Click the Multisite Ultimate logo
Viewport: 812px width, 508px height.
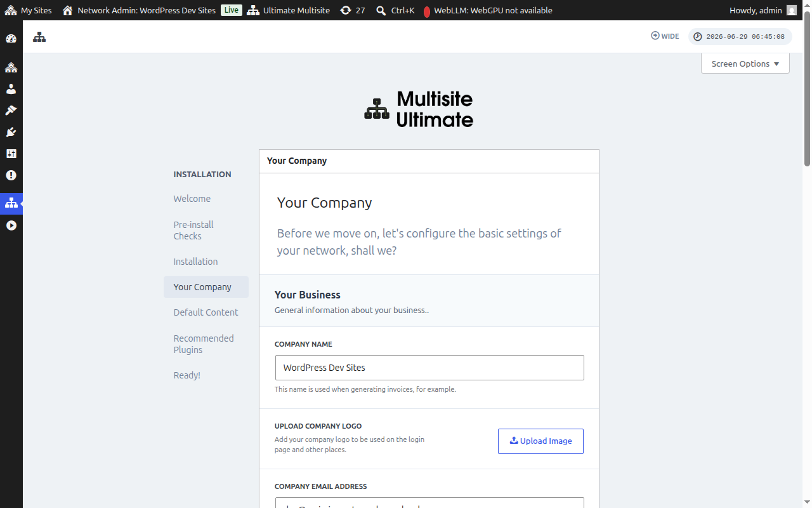(x=419, y=109)
